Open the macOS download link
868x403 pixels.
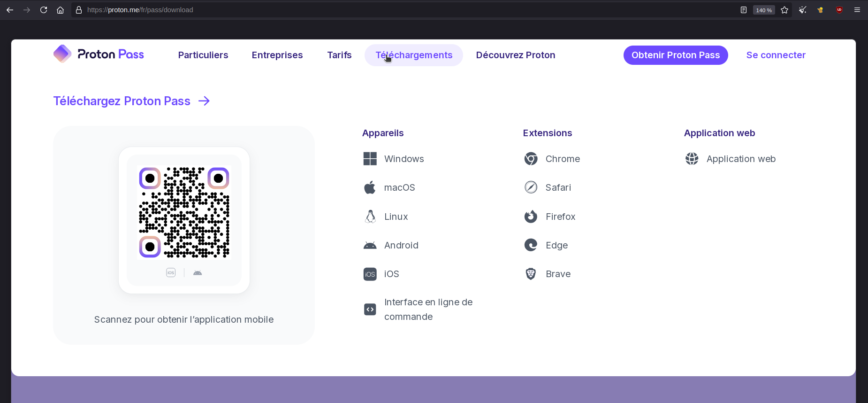[400, 187]
